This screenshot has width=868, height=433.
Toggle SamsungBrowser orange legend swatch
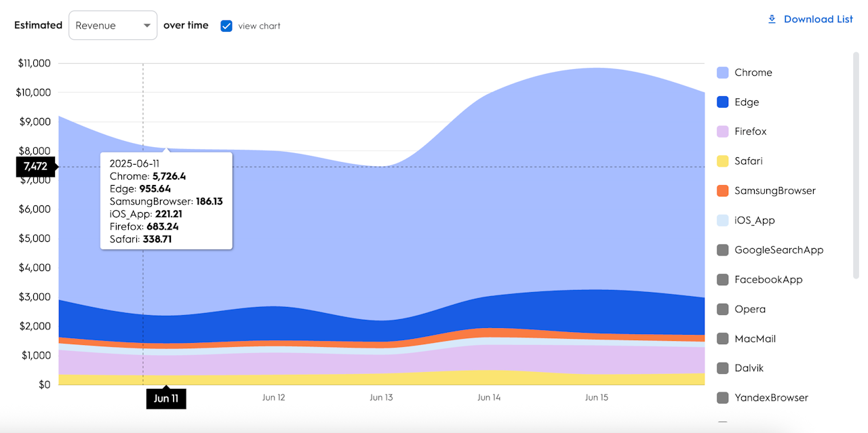(723, 190)
